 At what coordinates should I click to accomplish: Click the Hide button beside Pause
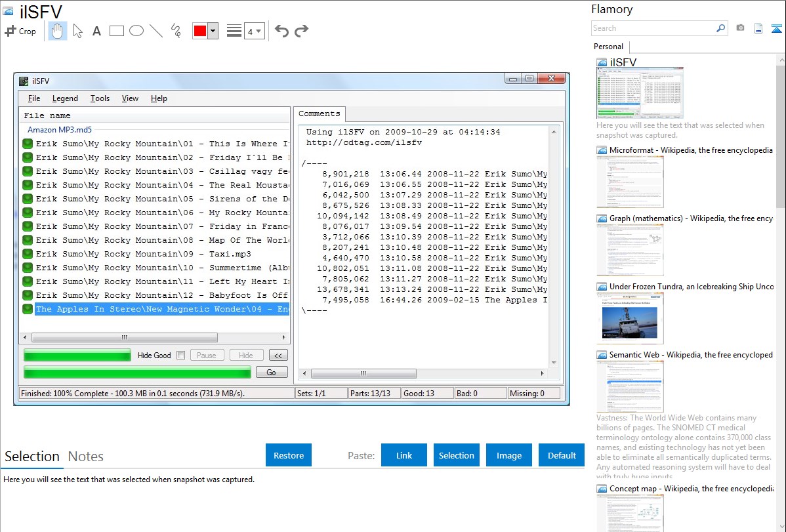tap(245, 356)
